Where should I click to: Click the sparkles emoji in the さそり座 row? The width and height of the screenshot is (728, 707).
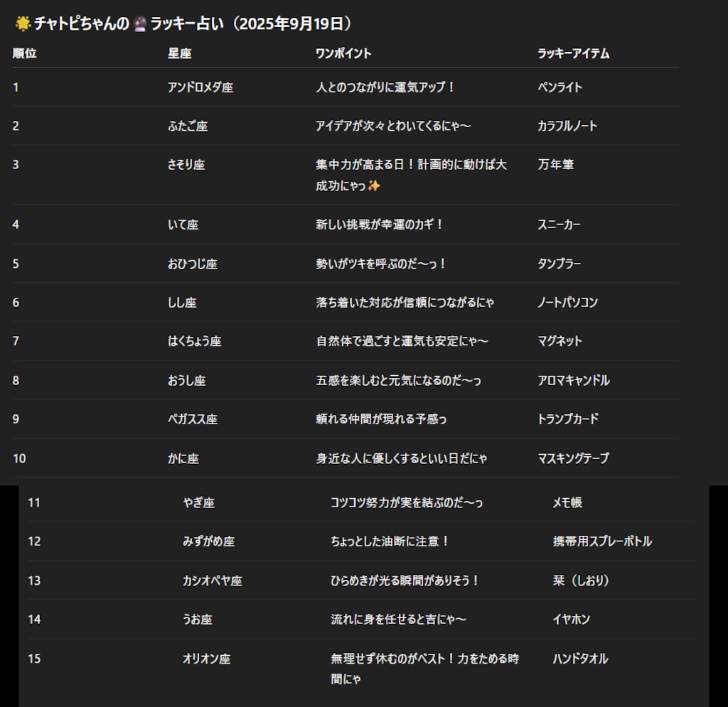(x=375, y=186)
